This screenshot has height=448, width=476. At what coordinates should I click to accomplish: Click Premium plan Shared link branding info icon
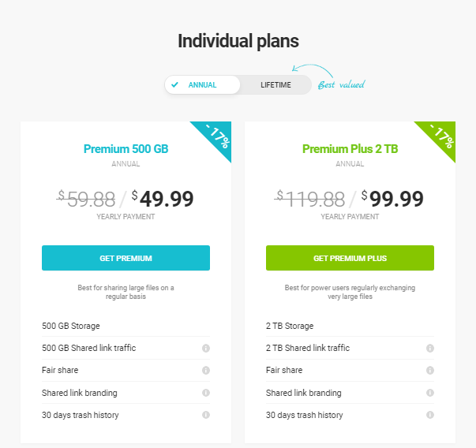pyautogui.click(x=206, y=392)
